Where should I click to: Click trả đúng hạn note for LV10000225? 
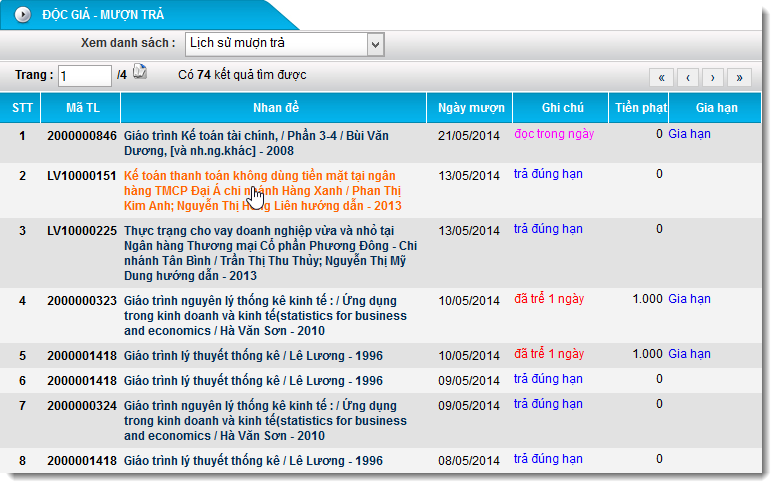pyautogui.click(x=548, y=229)
